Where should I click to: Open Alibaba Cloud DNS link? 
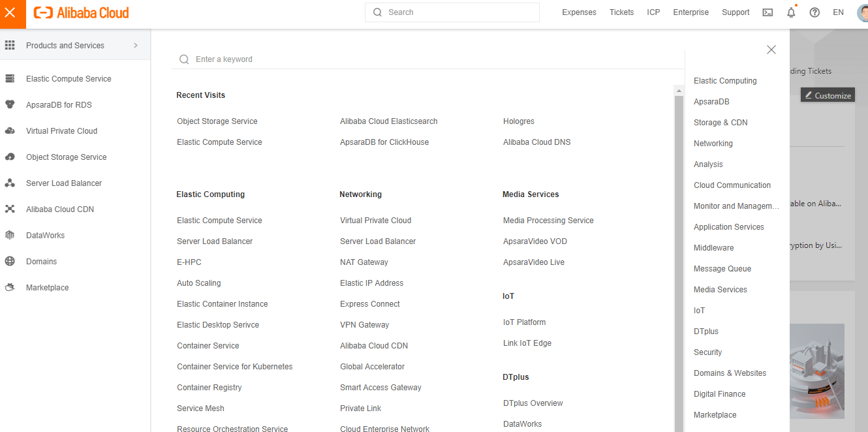click(x=536, y=142)
